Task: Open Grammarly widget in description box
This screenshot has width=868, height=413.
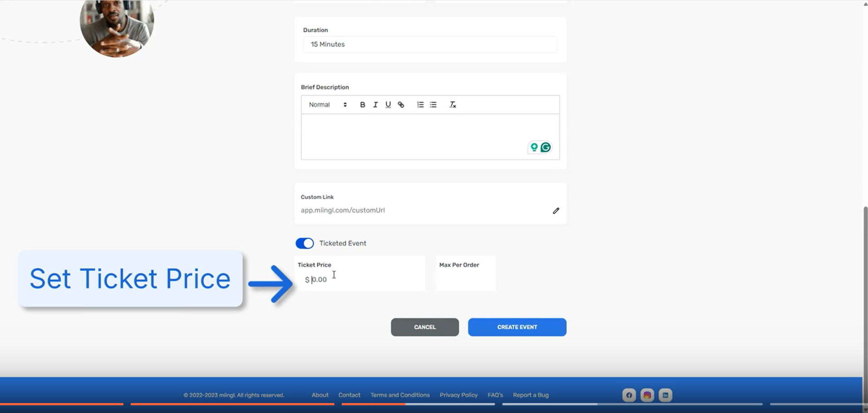Action: point(545,147)
